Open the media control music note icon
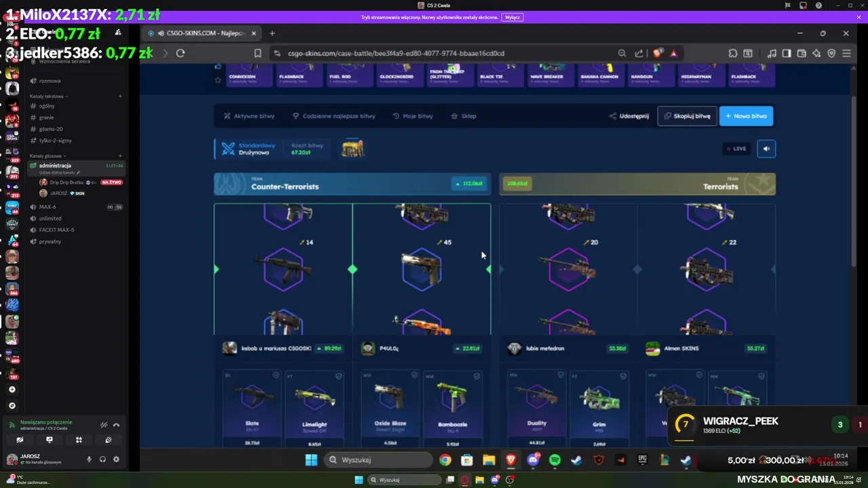 click(772, 53)
